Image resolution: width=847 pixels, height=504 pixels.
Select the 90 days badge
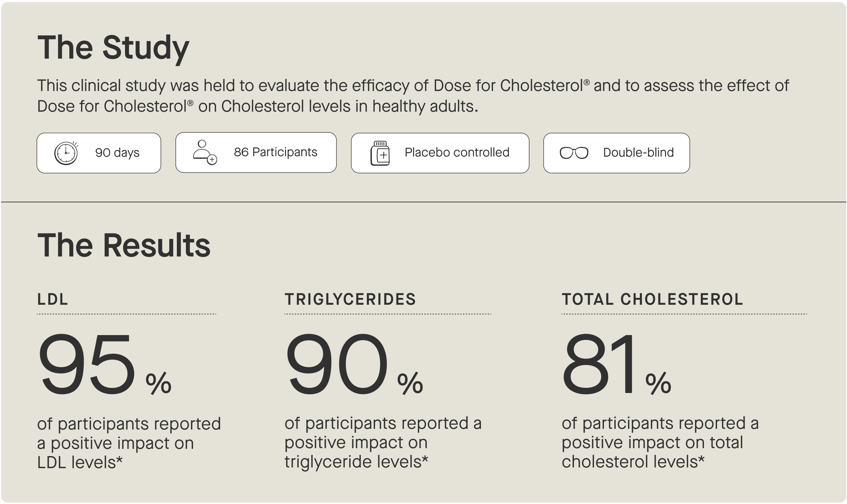[99, 153]
